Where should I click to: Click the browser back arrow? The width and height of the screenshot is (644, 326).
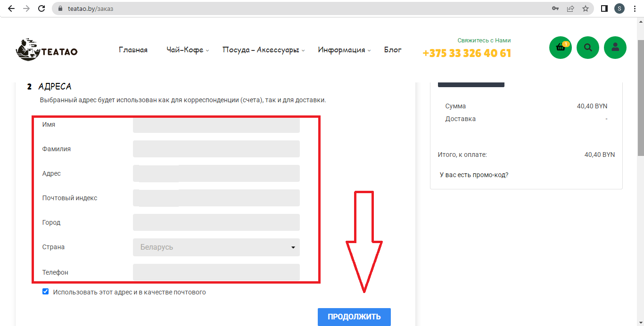(11, 8)
